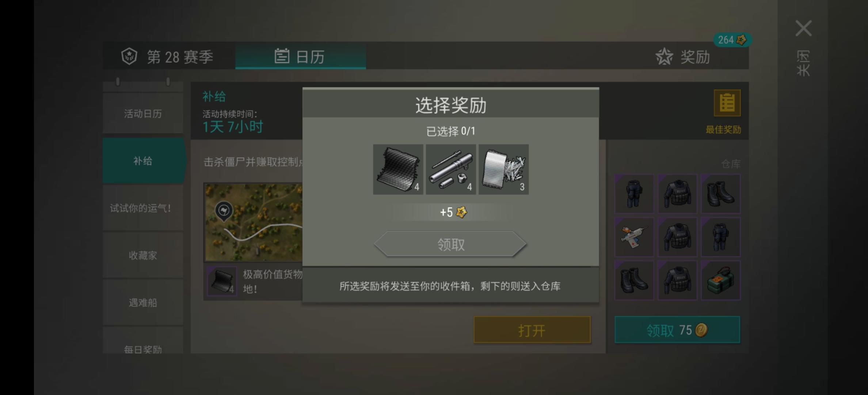
Task: Open the 遇难船 sidebar entry
Action: (143, 302)
